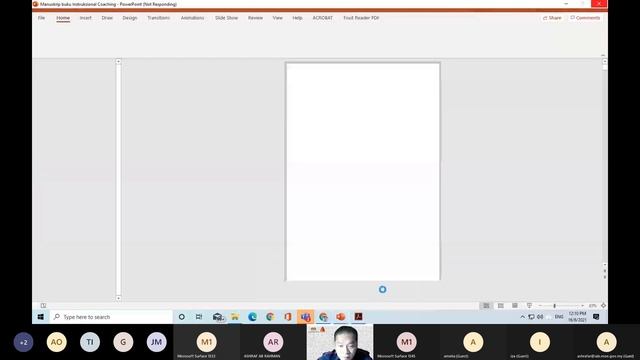The image size is (640, 360).
Task: Select participant tile AR
Action: (273, 342)
